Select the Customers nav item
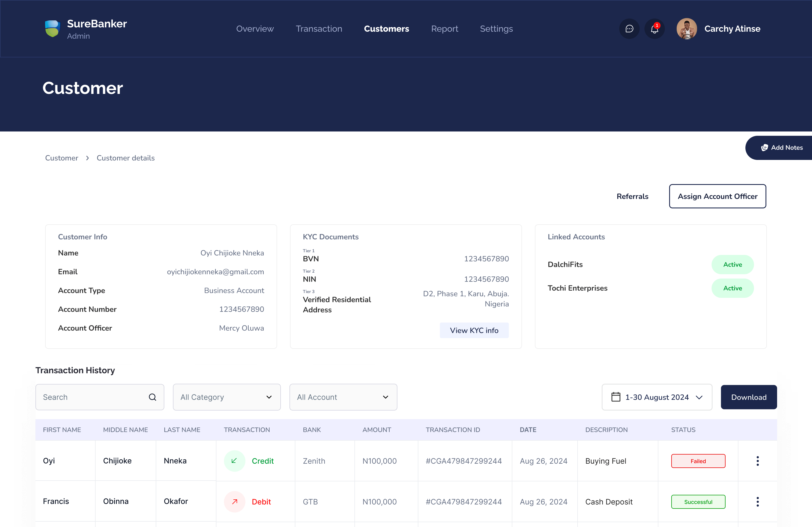The image size is (812, 527). pos(386,29)
